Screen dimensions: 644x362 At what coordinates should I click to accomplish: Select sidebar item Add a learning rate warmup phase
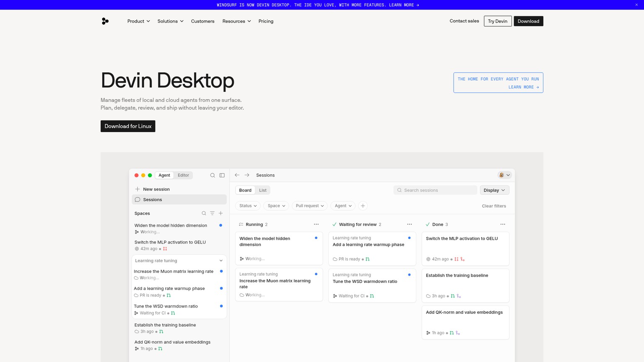click(x=179, y=292)
